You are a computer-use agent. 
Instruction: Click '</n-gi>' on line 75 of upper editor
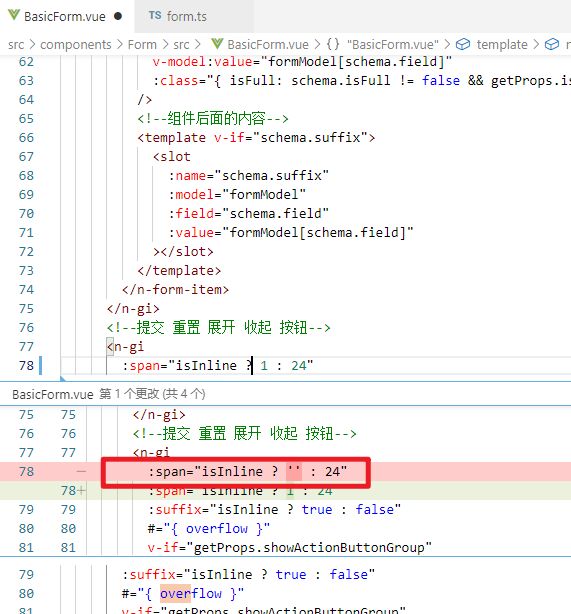133,309
